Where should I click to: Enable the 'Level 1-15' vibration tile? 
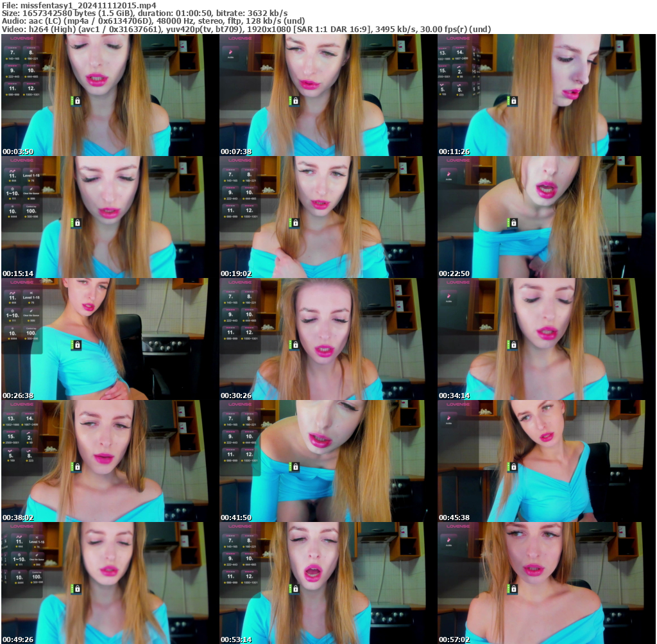tap(31, 176)
